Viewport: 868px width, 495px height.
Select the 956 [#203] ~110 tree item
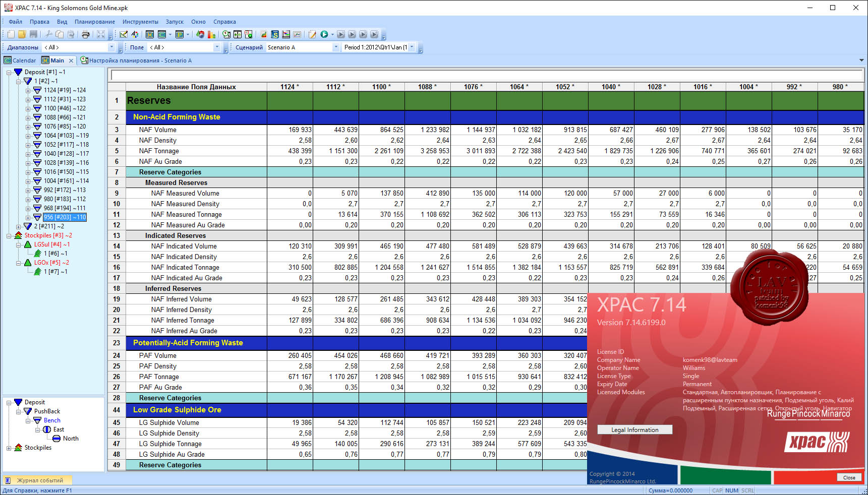(65, 217)
